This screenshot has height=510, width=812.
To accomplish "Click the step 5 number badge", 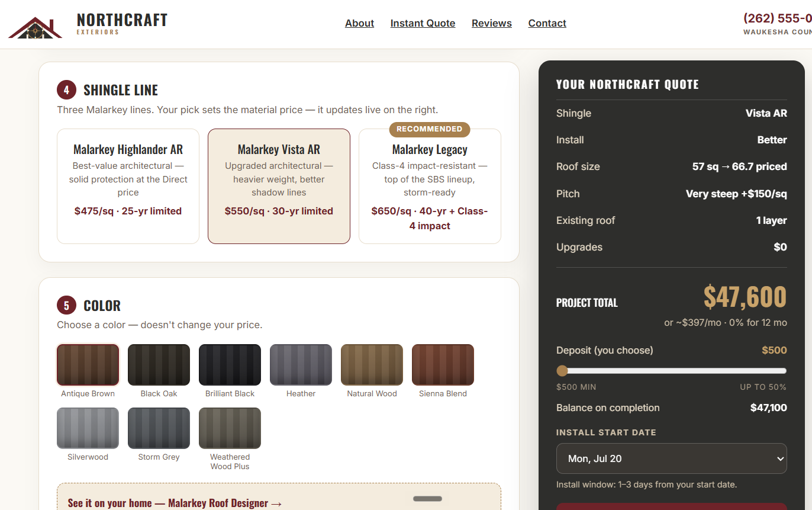I will (66, 306).
